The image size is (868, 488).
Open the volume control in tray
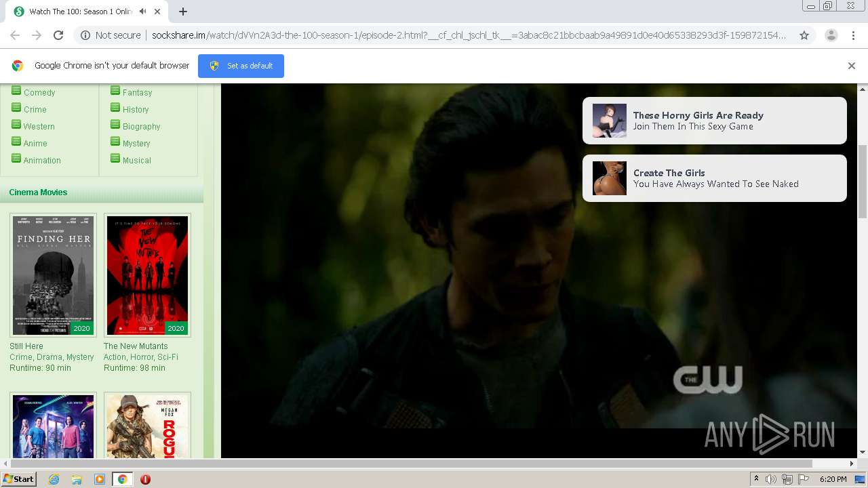(771, 479)
